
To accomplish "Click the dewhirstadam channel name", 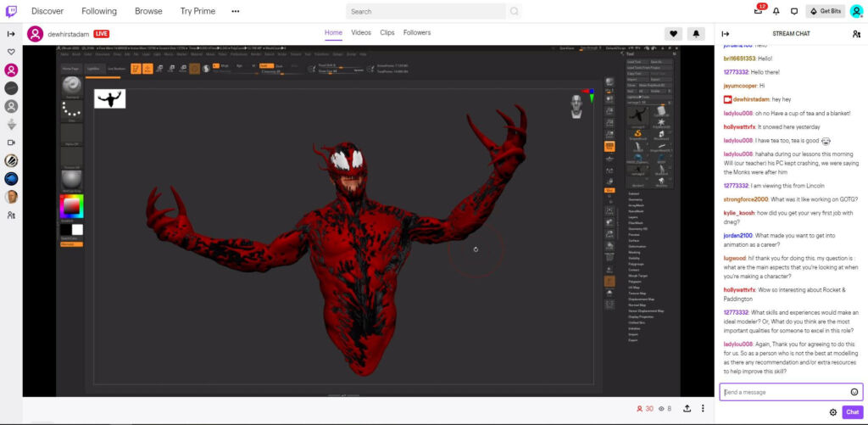I will click(x=69, y=34).
